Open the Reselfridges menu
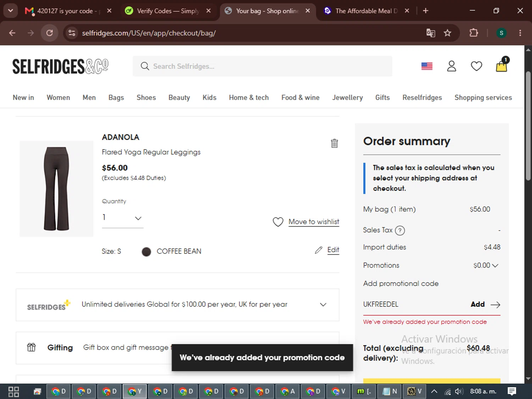The image size is (532, 399). (422, 98)
